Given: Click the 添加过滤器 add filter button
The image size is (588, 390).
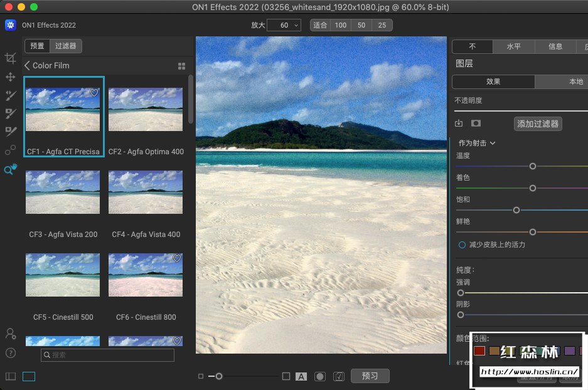Looking at the screenshot, I should click(x=538, y=124).
